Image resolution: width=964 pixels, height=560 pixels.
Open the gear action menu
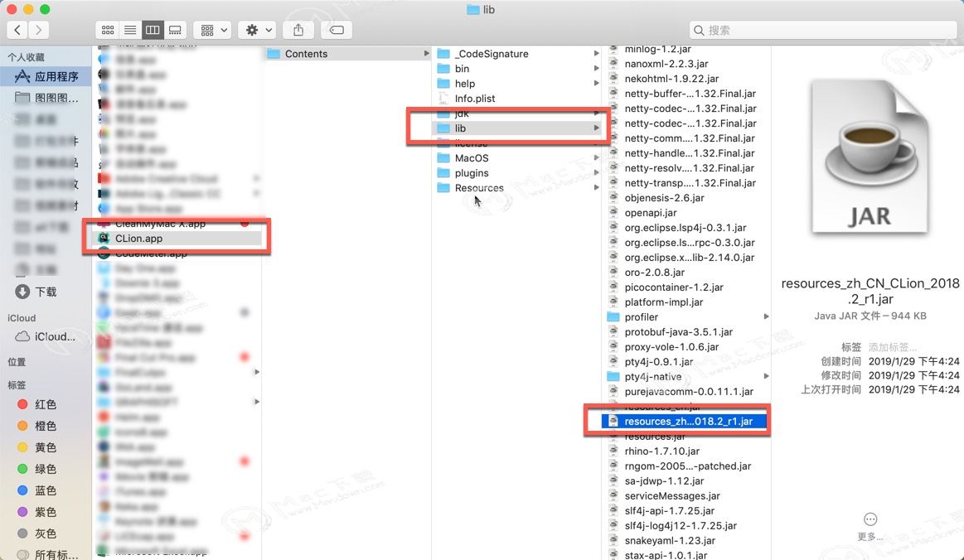point(259,30)
